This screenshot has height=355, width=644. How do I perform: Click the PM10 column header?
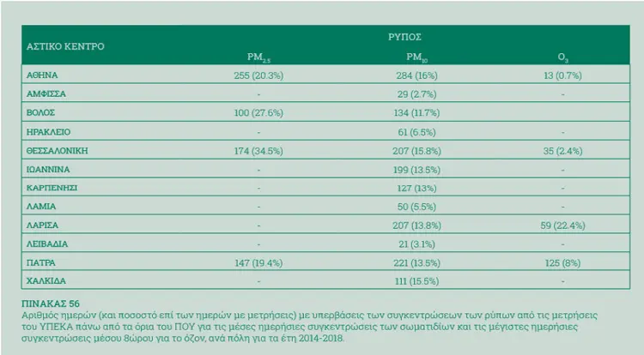pos(416,57)
